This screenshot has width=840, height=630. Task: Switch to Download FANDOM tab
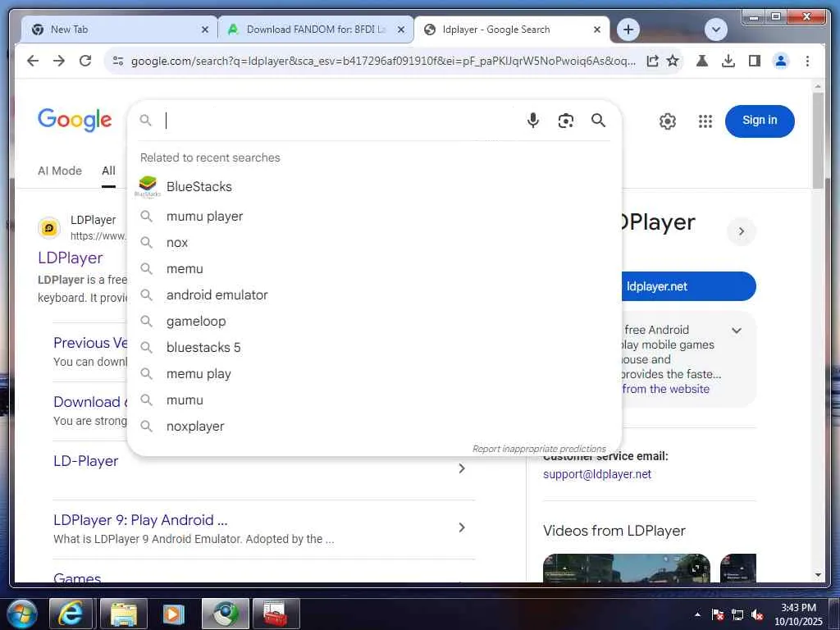point(316,30)
